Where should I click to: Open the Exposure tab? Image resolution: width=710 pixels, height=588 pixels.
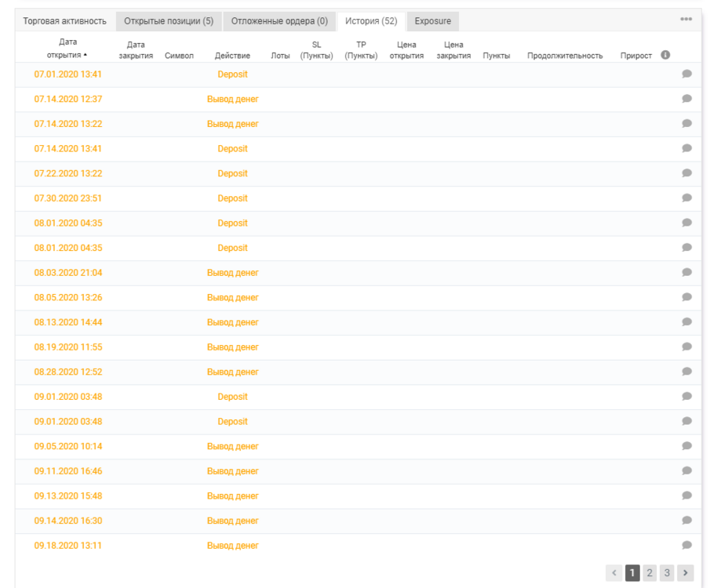pos(433,21)
